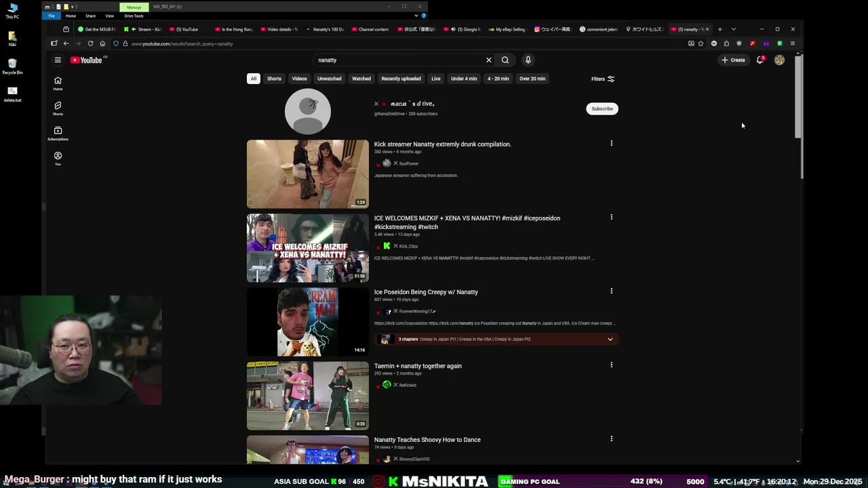Open the nana's drive channel avatar
The height and width of the screenshot is (488, 868).
coord(308,111)
